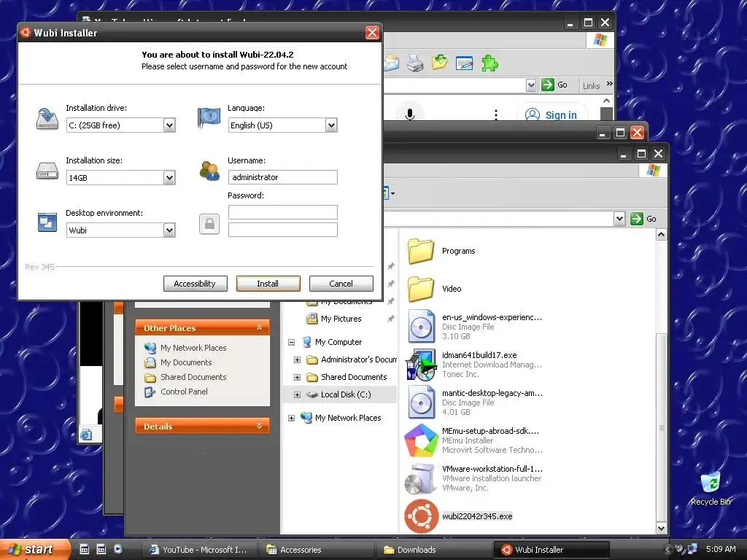Click the Mail icon in Internet Explorer toolbar
Screen dimensions: 747x560
point(392,63)
